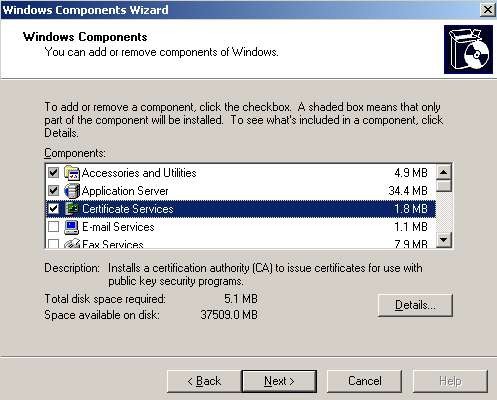Viewport: 497px width, 400px height.
Task: Click the components list scrollbar thumb
Action: tap(444, 186)
